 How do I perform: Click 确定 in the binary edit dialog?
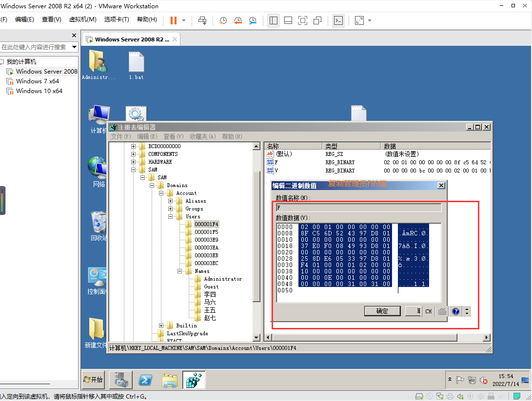[382, 311]
